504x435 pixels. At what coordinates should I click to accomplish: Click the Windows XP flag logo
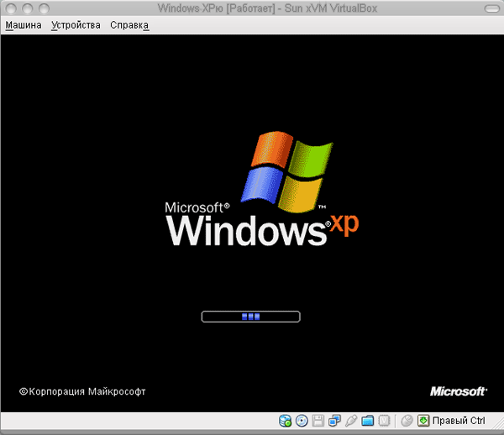pyautogui.click(x=287, y=172)
